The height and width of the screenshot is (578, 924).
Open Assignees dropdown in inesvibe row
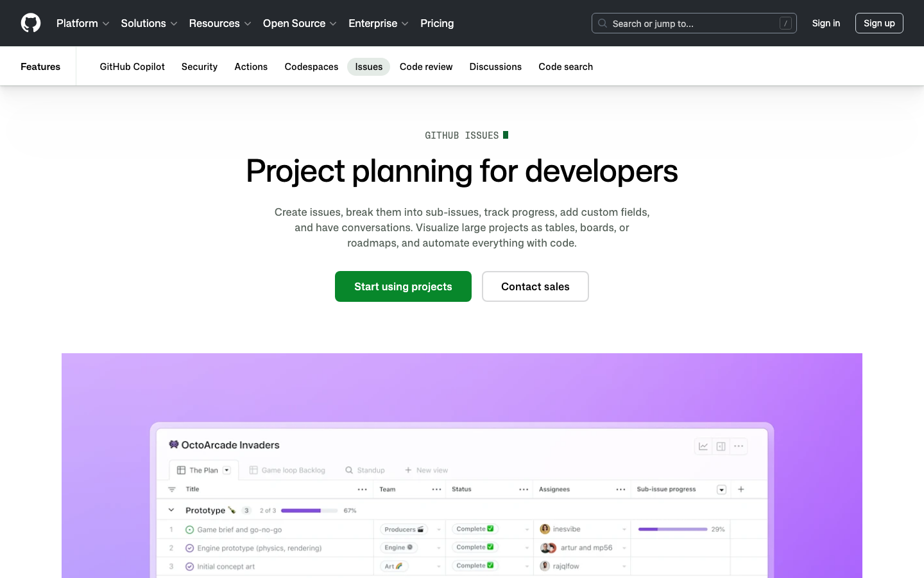[x=624, y=530]
